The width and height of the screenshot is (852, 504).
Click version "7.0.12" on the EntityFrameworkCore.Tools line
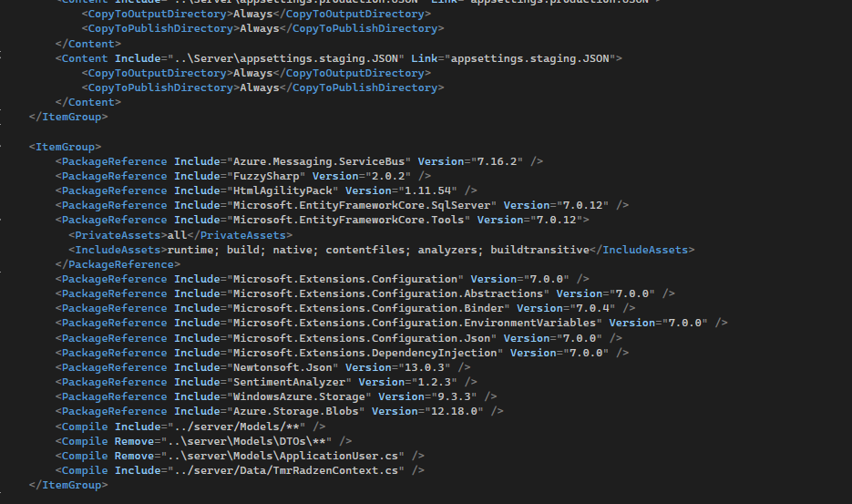click(557, 221)
